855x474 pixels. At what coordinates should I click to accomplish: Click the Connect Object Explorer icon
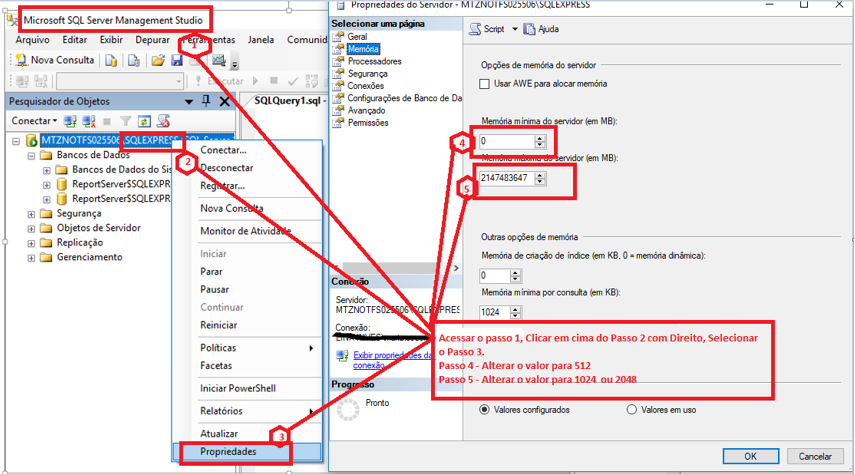[x=70, y=121]
